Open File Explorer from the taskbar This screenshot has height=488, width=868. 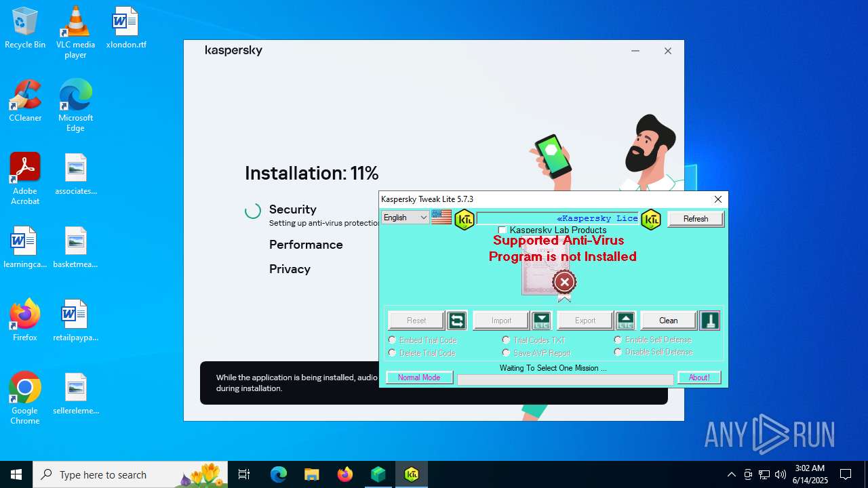click(x=311, y=474)
